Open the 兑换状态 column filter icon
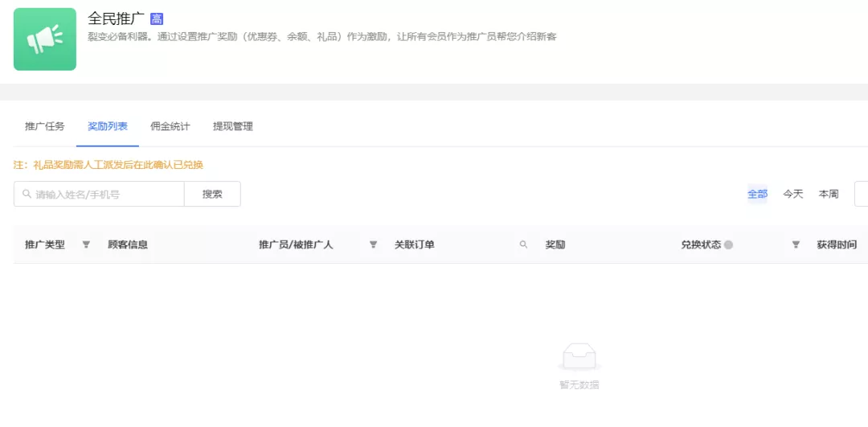Viewport: 868px width, 427px height. point(796,244)
